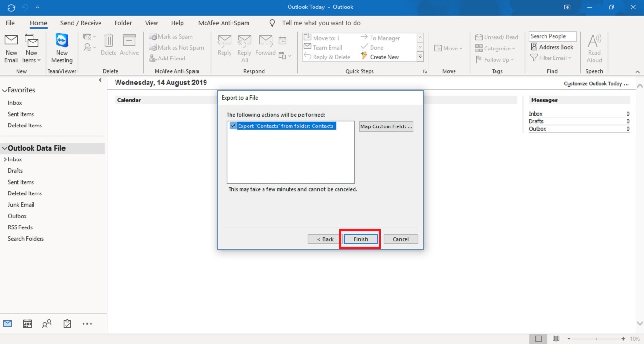Viewport: 644px width, 344px height.
Task: Toggle the Export "Contacts" from folder checkbox
Action: 233,126
